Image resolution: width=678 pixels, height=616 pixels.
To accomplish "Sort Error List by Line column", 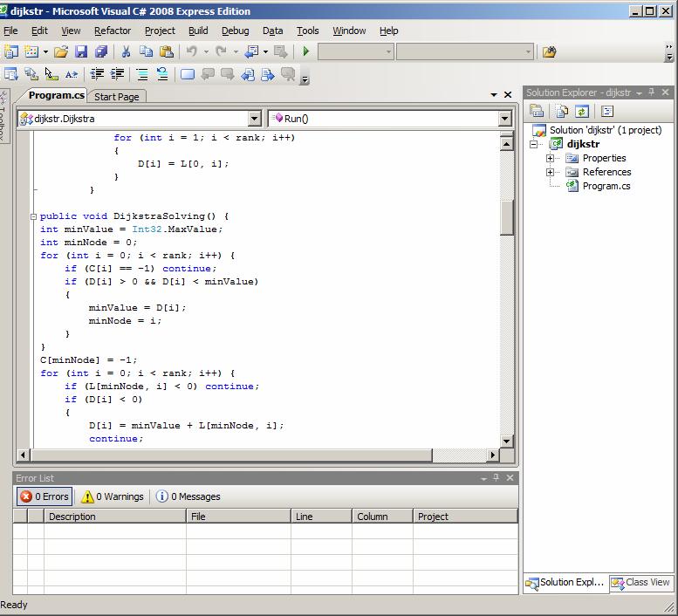I will click(x=321, y=517).
